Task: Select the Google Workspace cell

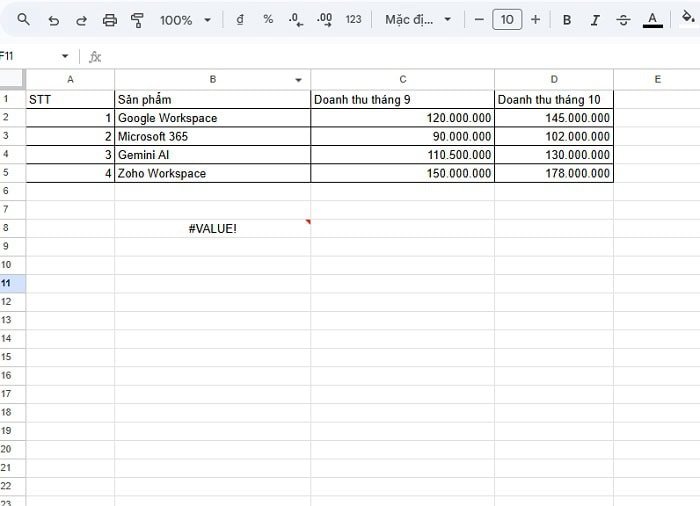Action: click(212, 118)
